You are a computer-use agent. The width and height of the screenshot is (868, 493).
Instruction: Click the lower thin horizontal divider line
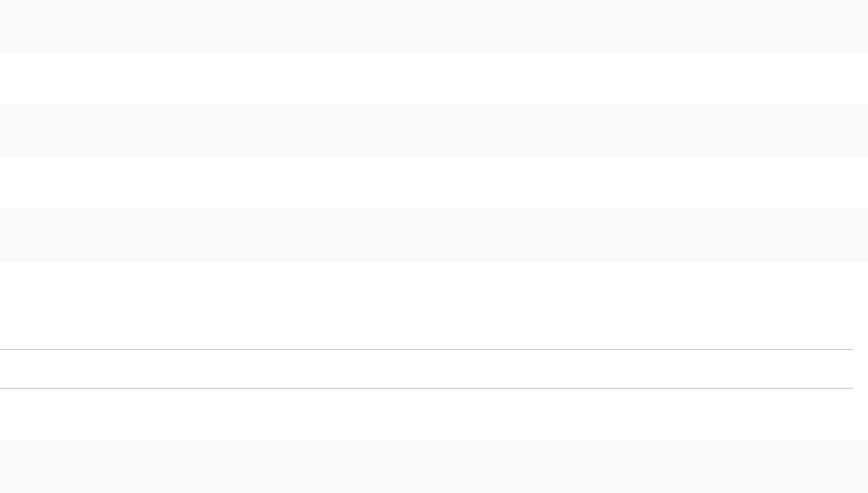coord(426,388)
